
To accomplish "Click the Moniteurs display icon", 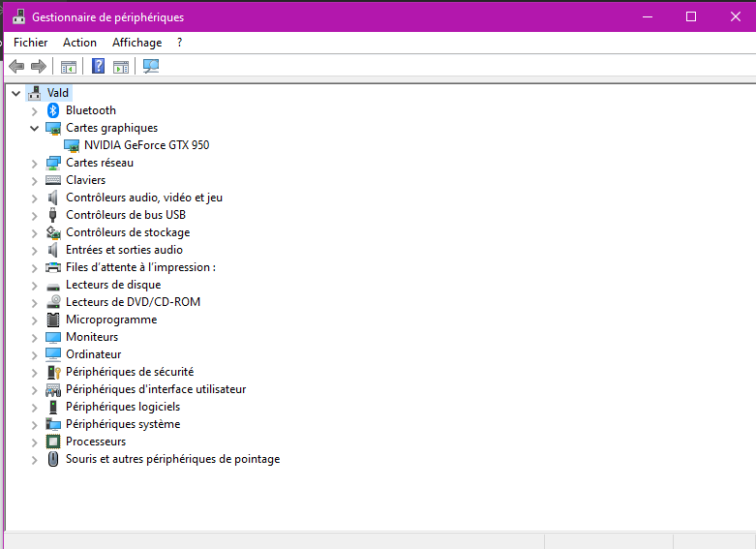I will point(53,337).
